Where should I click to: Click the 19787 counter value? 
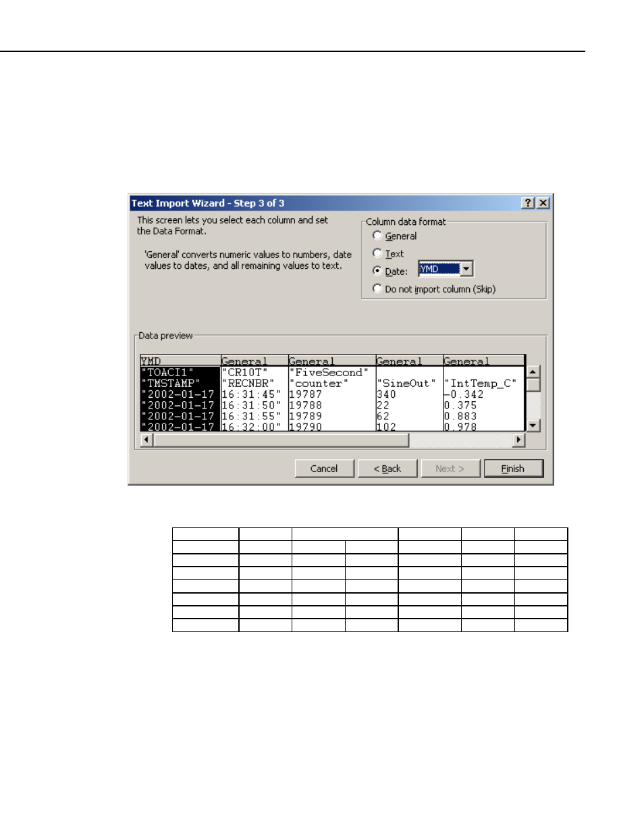click(306, 394)
